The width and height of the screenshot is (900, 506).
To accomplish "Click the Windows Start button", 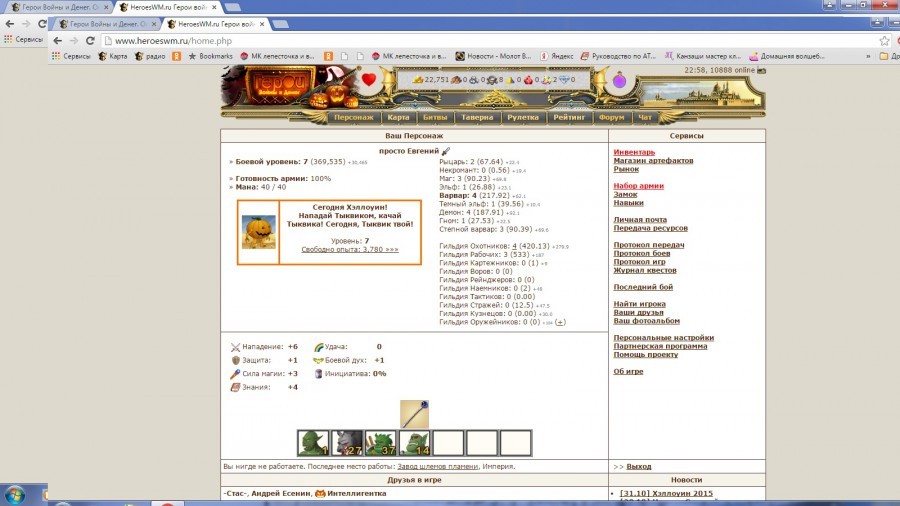I will coord(15,495).
